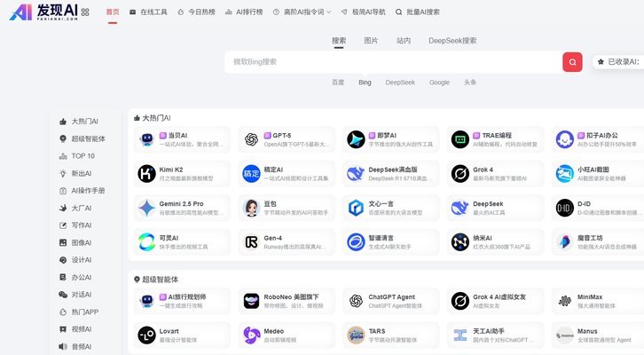Click the Lovart icon
This screenshot has width=644, height=355.
click(146, 335)
